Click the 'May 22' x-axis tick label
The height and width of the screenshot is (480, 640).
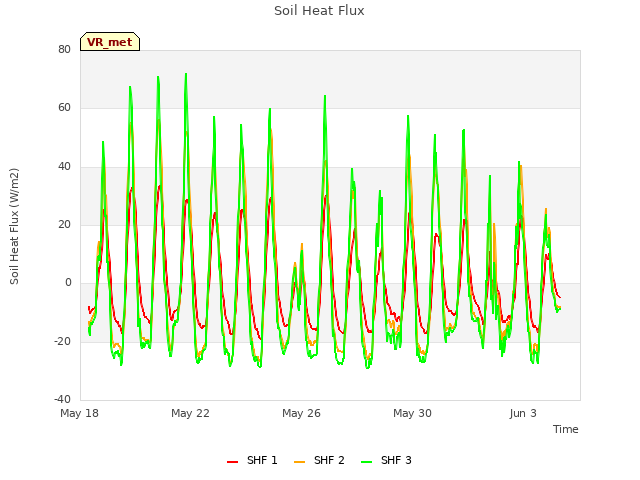[x=190, y=413]
